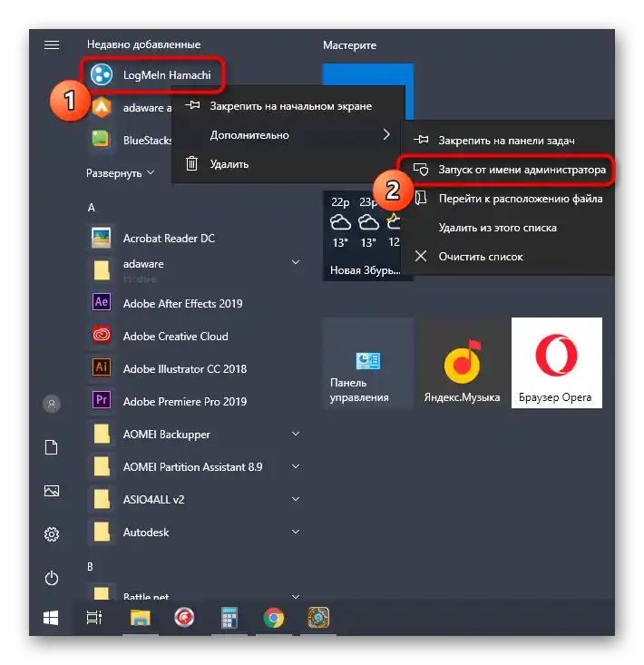This screenshot has height=665, width=644.
Task: Expand the Autodesk folder chevron
Action: (x=296, y=532)
